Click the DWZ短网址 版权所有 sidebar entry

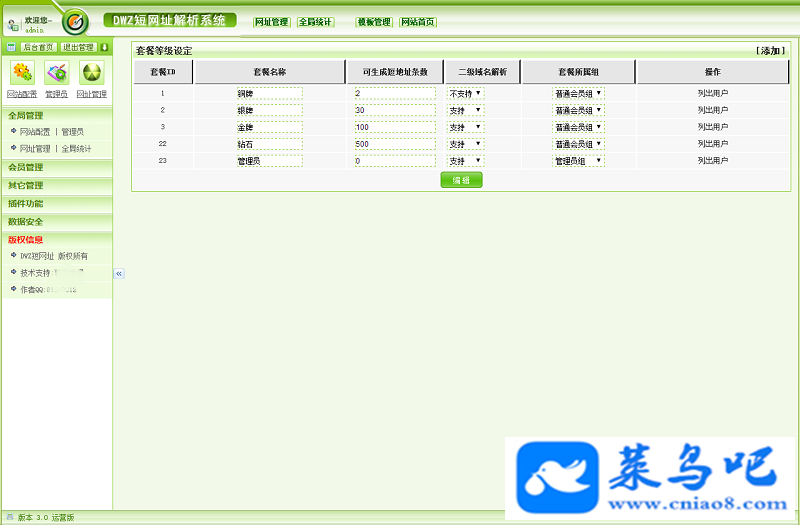point(54,256)
